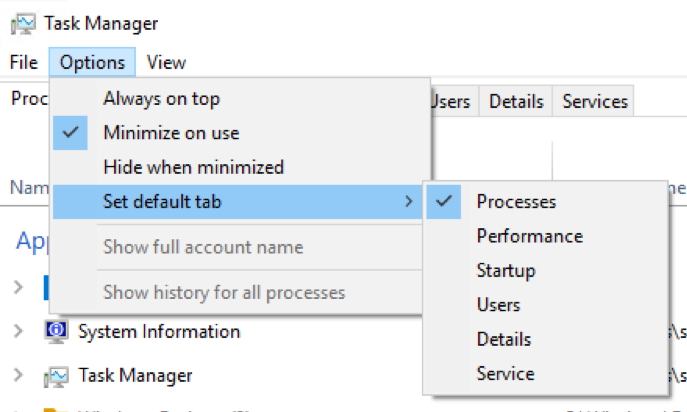Open the File menu
The image size is (687, 412).
[23, 62]
